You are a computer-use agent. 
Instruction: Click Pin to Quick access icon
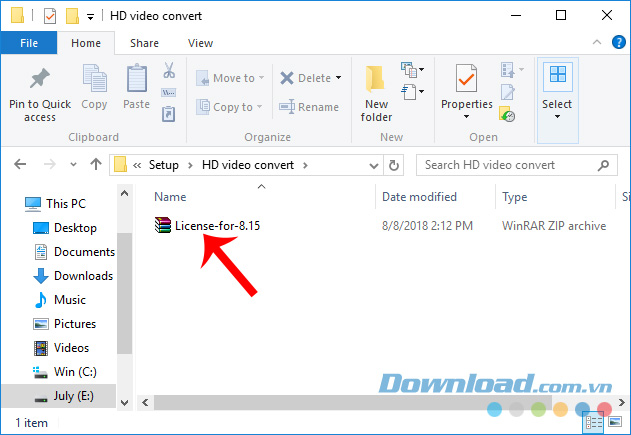pyautogui.click(x=40, y=78)
